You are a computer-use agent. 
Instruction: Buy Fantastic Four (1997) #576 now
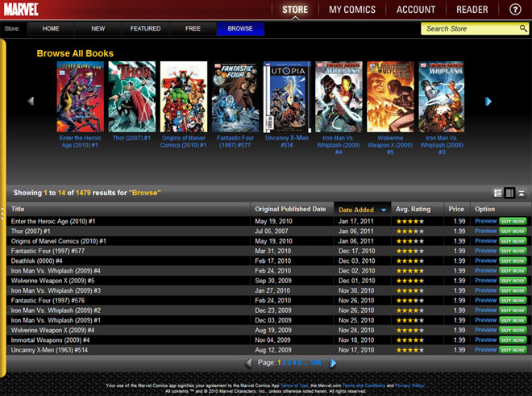click(x=513, y=301)
